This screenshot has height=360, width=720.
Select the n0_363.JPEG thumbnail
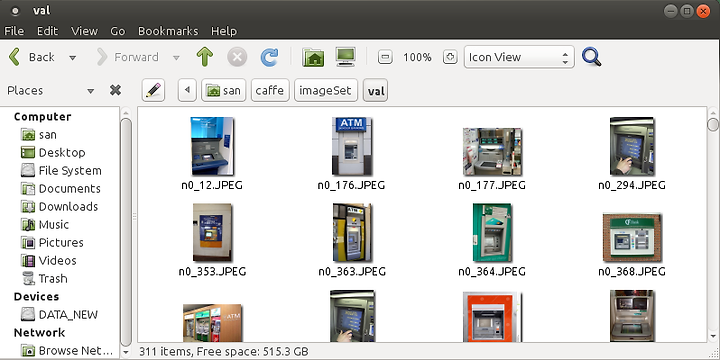[352, 232]
